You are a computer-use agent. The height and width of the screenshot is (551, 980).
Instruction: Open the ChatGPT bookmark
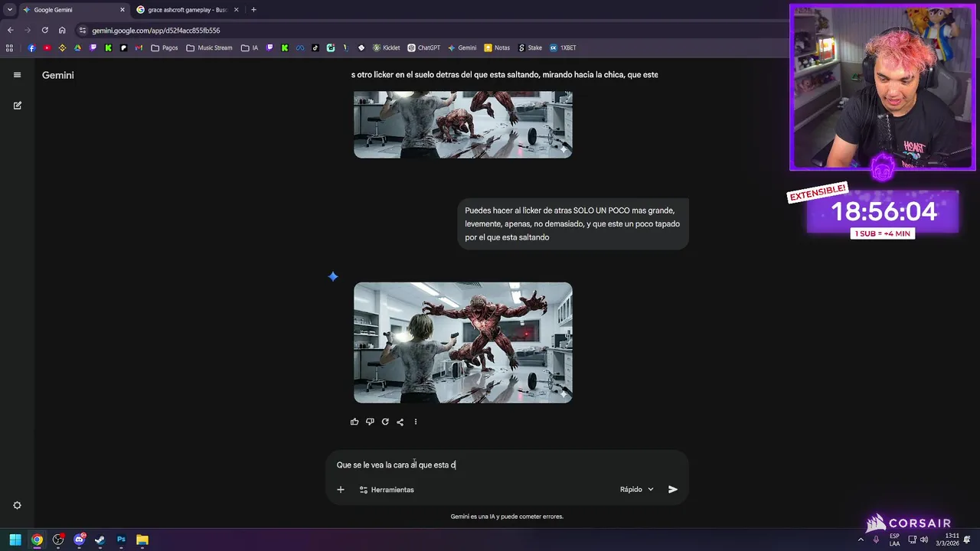pos(424,47)
